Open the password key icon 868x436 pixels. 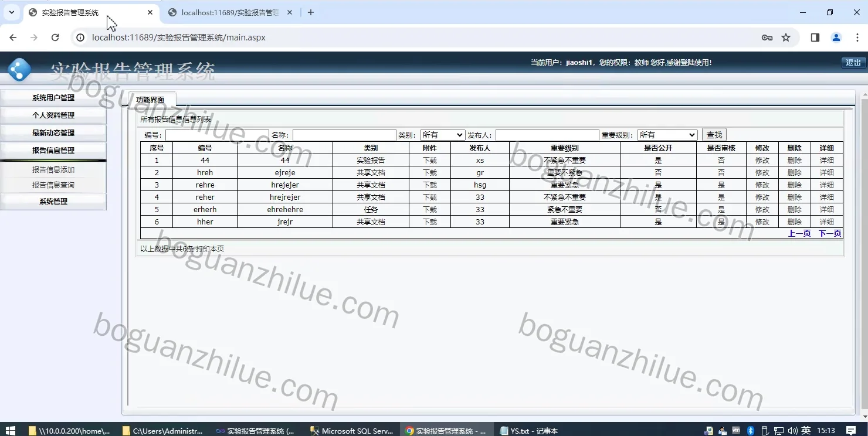pyautogui.click(x=767, y=38)
